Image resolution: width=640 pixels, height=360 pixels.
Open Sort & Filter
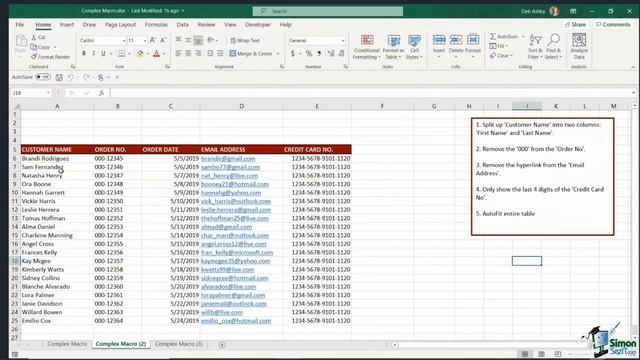point(535,47)
